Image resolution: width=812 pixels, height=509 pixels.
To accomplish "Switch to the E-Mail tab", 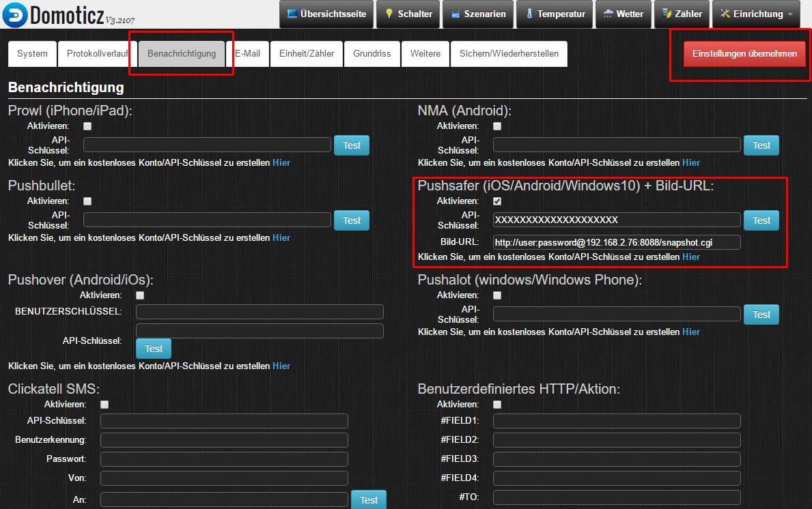I will click(247, 54).
